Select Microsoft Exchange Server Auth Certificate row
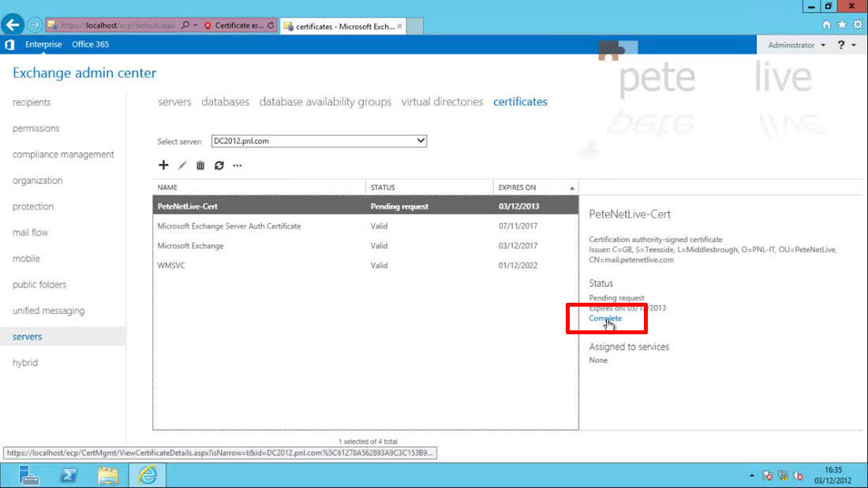868x488 pixels. (x=365, y=225)
